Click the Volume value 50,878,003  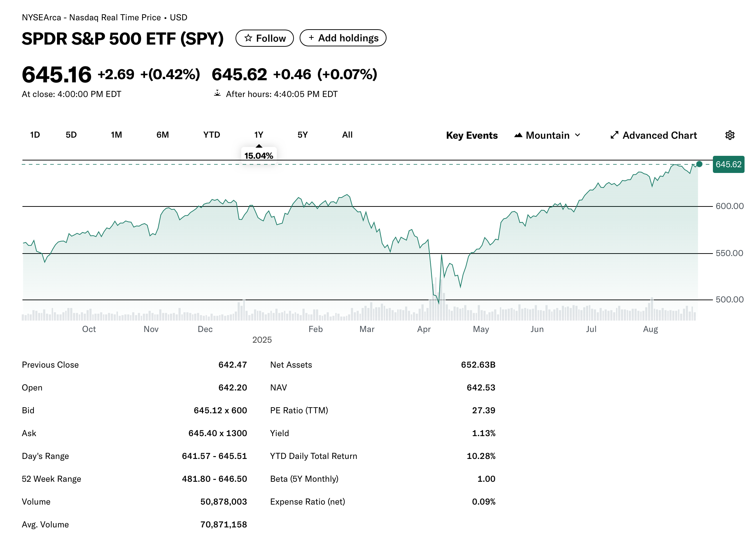(224, 502)
